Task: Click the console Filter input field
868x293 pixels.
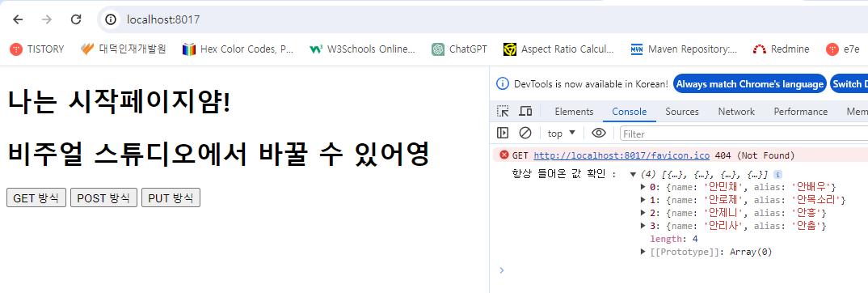Action: pos(744,134)
